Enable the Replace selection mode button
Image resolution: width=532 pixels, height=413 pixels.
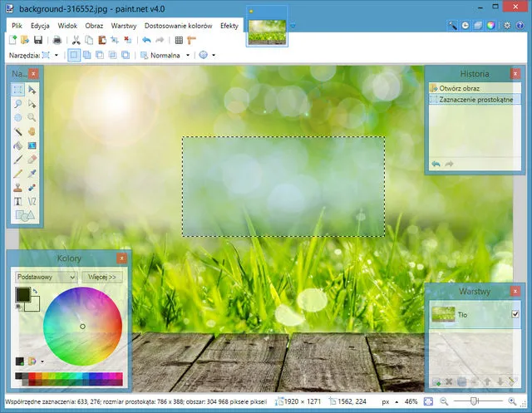[73, 55]
